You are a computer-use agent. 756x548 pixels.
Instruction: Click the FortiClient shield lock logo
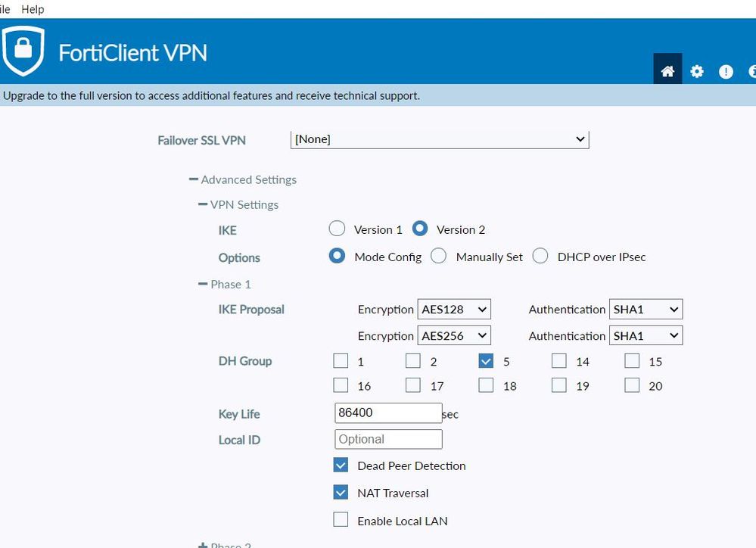[23, 50]
